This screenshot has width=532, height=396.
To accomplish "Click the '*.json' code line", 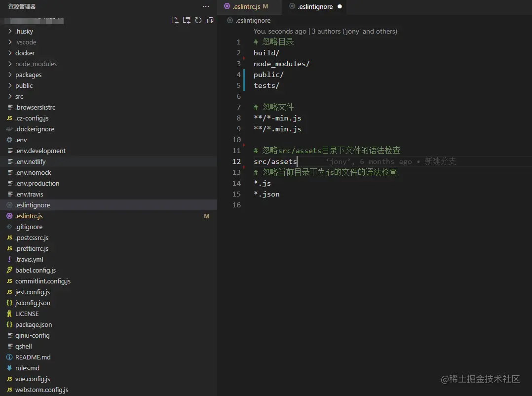I will pos(266,194).
